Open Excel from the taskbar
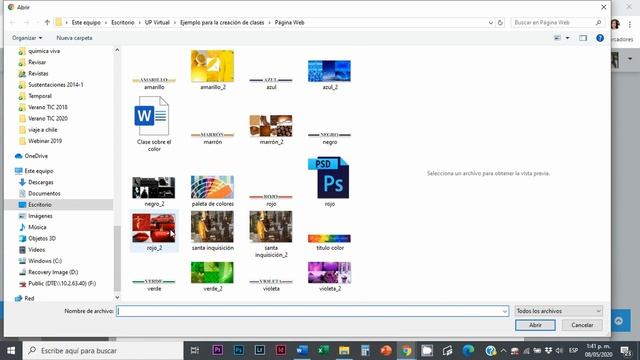The height and width of the screenshot is (360, 640). coord(323,350)
